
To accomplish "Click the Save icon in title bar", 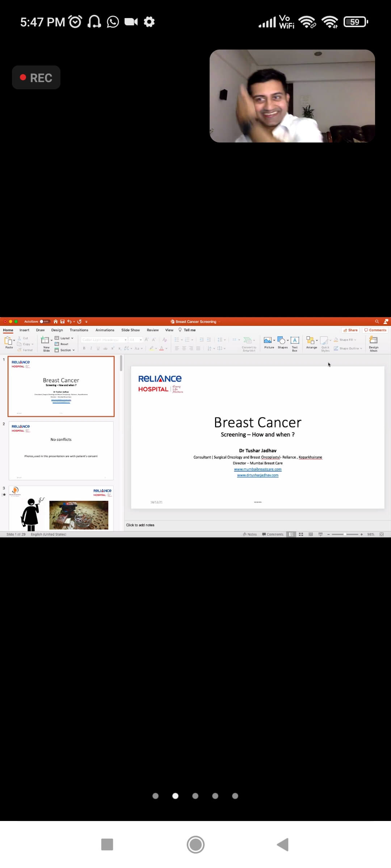I will pyautogui.click(x=62, y=322).
